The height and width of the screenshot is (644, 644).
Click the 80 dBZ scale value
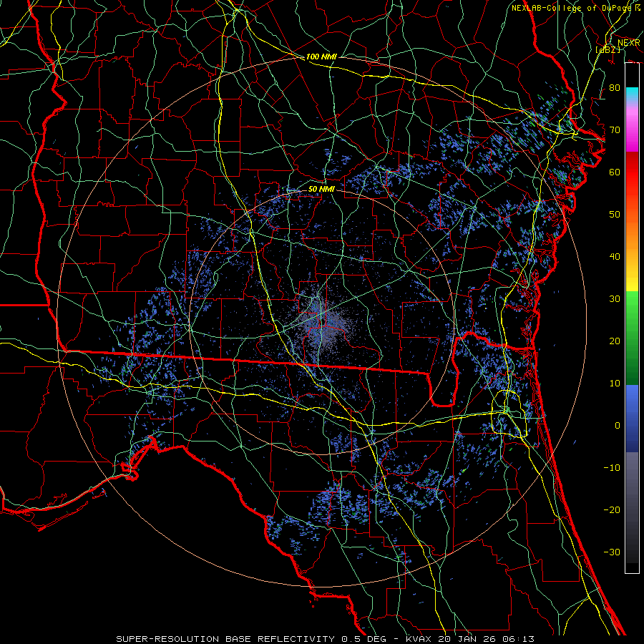click(x=615, y=87)
